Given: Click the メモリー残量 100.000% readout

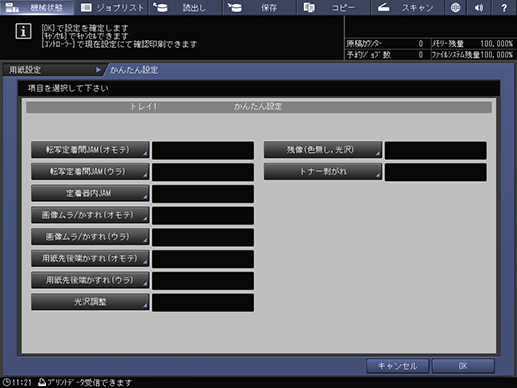Looking at the screenshot, I should [x=473, y=44].
